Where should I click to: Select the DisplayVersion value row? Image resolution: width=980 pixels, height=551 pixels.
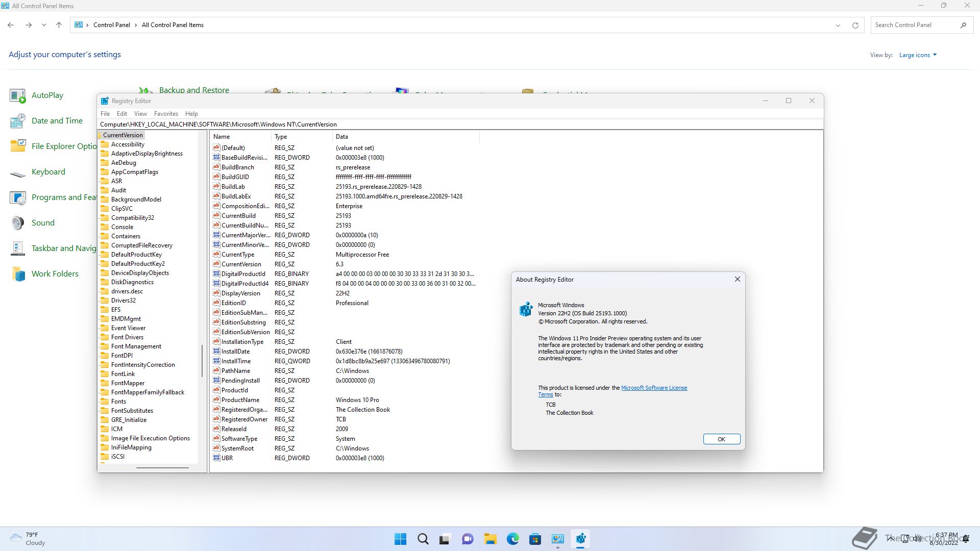tap(345, 293)
